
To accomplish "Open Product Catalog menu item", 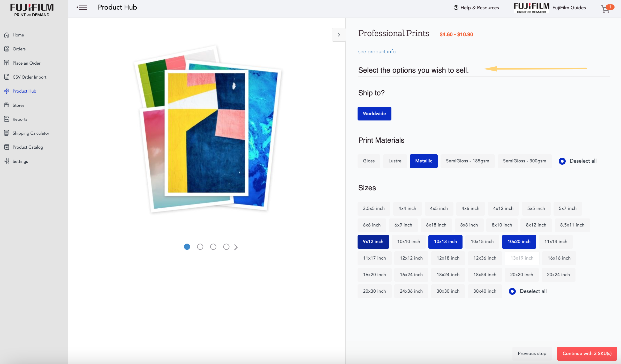I will 28,147.
